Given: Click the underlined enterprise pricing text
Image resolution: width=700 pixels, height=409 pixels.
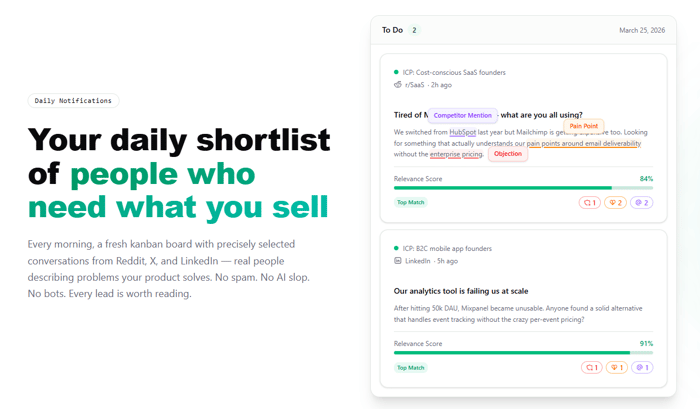Looking at the screenshot, I should click(x=456, y=154).
